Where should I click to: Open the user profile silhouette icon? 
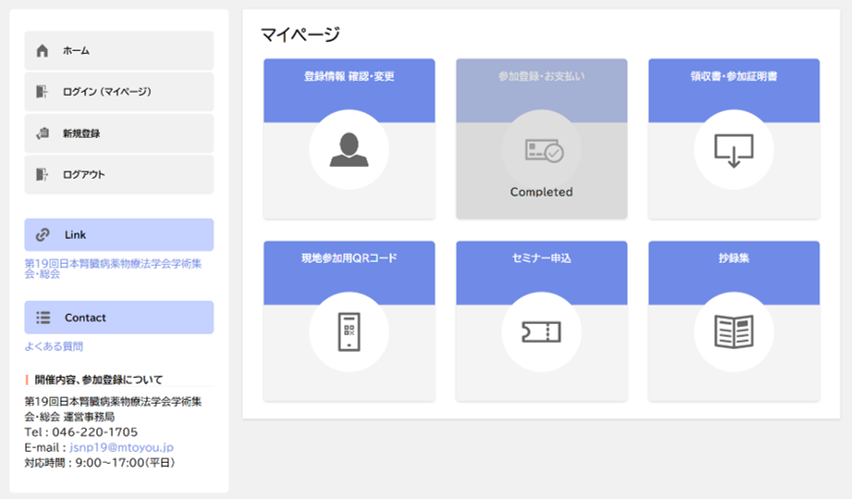tap(349, 149)
